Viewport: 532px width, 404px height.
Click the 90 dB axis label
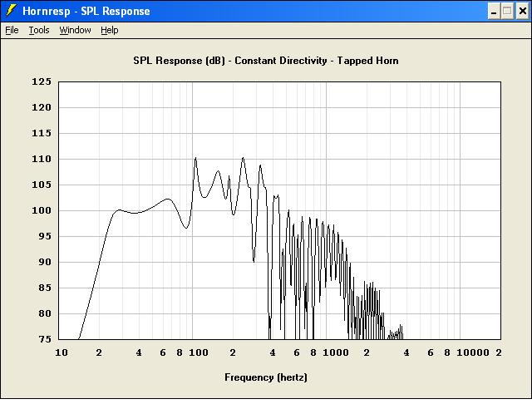point(45,262)
